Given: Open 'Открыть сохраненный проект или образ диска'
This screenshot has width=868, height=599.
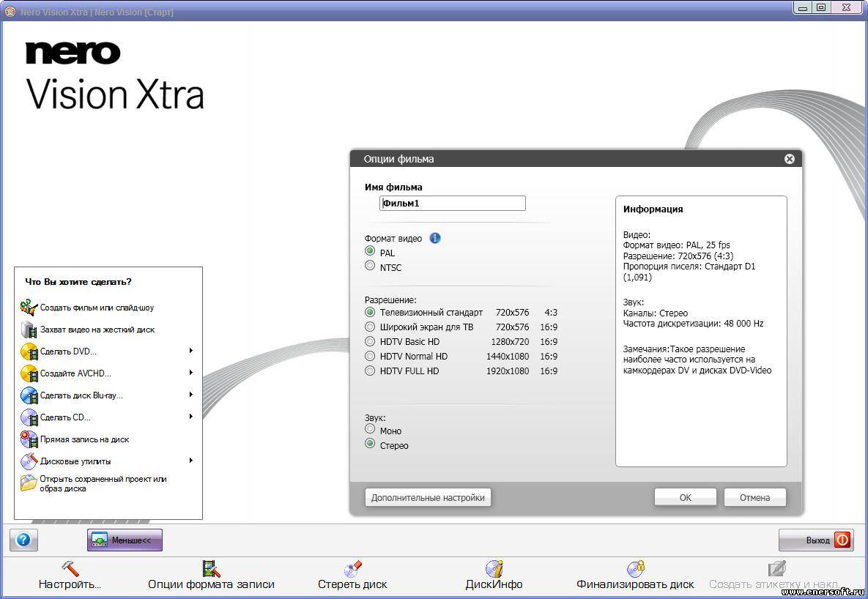Looking at the screenshot, I should click(103, 484).
